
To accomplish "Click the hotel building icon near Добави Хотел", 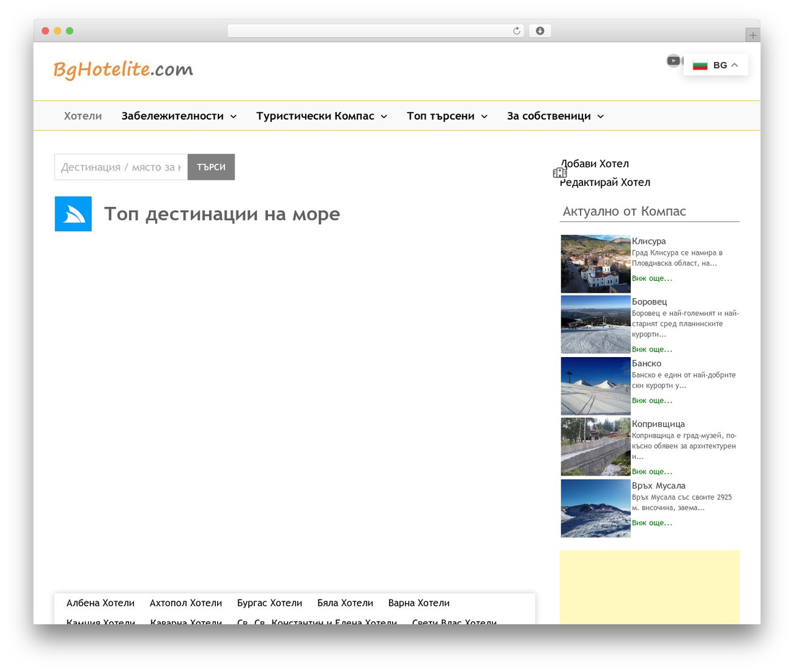I will [x=560, y=173].
